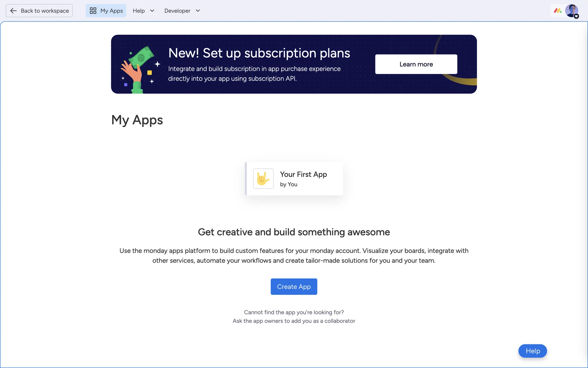Click the Your First App title
Viewport: 588px width, 368px height.
(x=303, y=174)
